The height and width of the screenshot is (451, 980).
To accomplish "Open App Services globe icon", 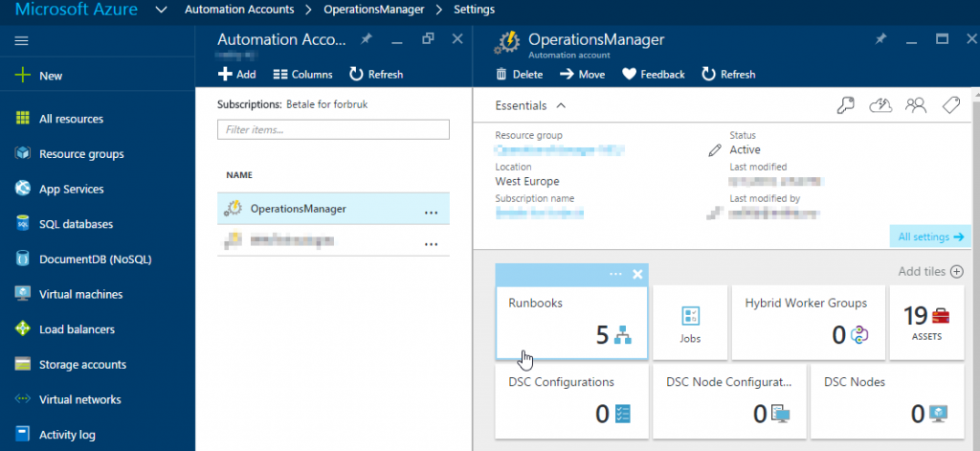I will click(x=23, y=189).
